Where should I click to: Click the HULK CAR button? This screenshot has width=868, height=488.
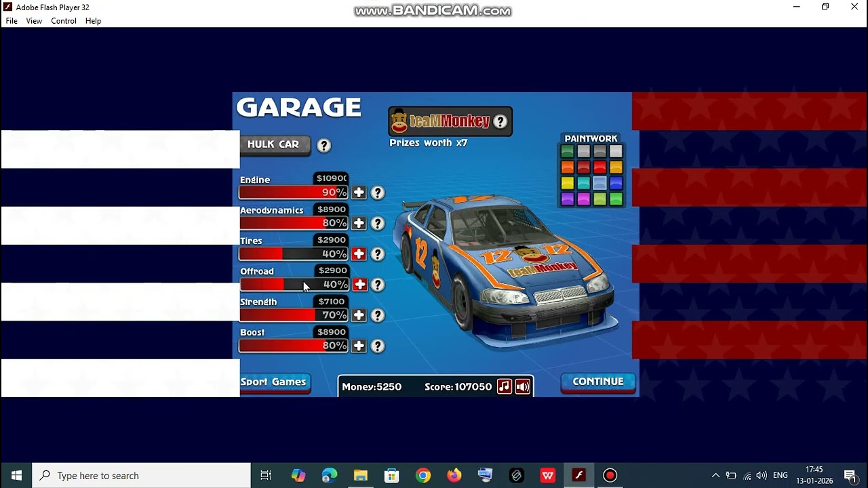coord(274,144)
